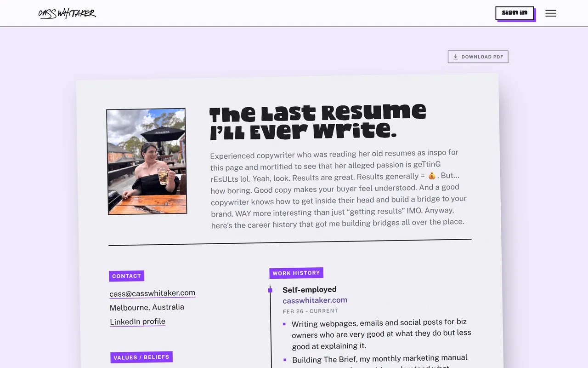
Task: Click the bullet about writing webpages and emails
Action: click(x=381, y=334)
